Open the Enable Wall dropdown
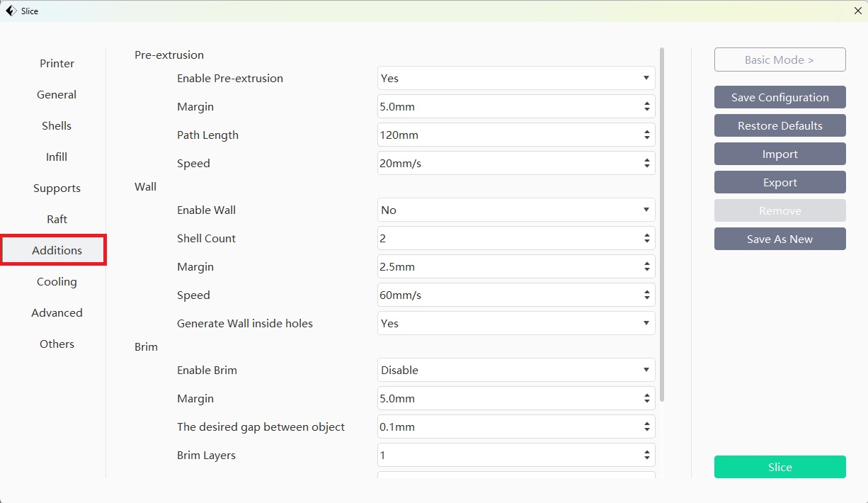The image size is (868, 503). coord(515,210)
